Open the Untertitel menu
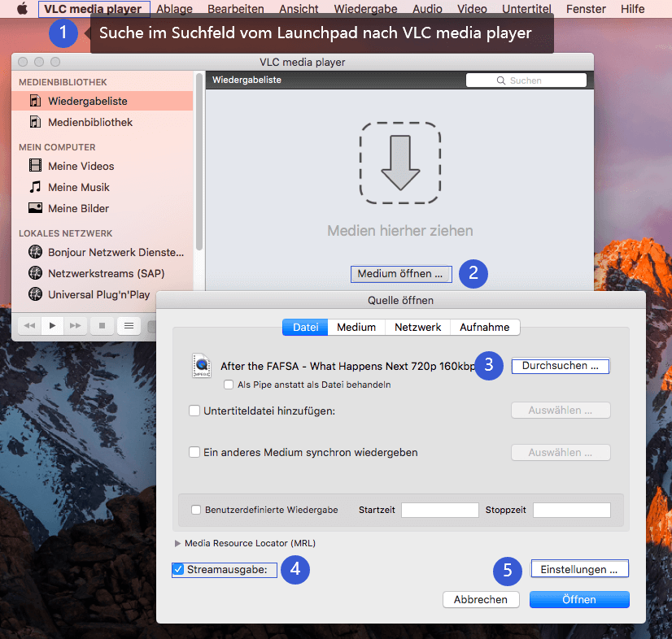This screenshot has width=672, height=639. tap(526, 9)
